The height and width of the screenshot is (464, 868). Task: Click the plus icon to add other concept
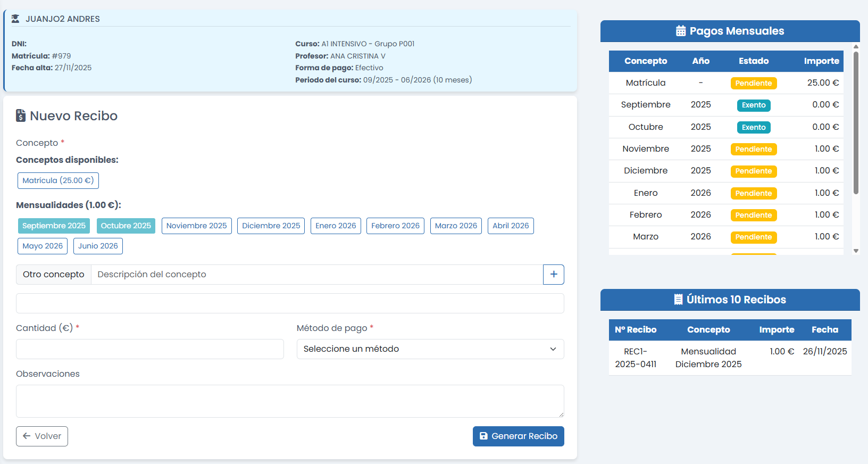[553, 275]
